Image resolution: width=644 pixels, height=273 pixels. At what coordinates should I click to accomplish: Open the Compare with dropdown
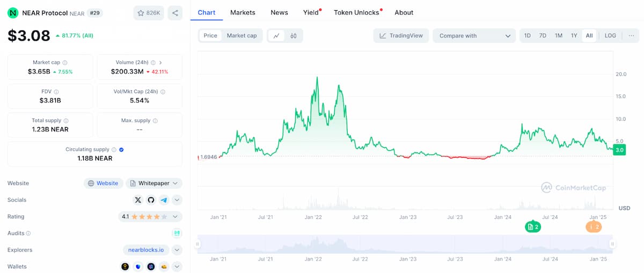point(474,36)
